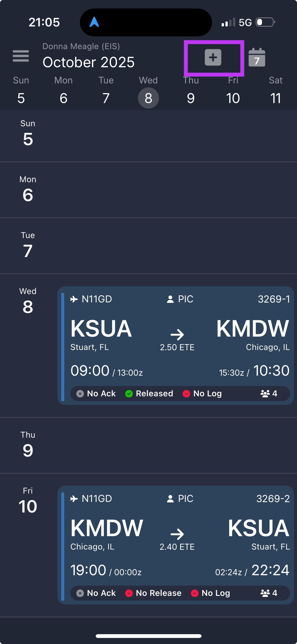The width and height of the screenshot is (297, 644).
Task: Open passengers count on KSUA to KMDW leg
Action: pos(269,394)
